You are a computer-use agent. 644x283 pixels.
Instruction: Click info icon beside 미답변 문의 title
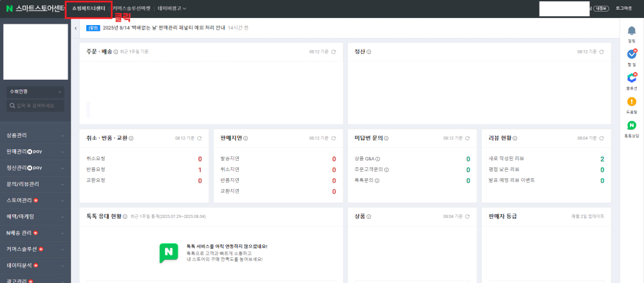386,139
